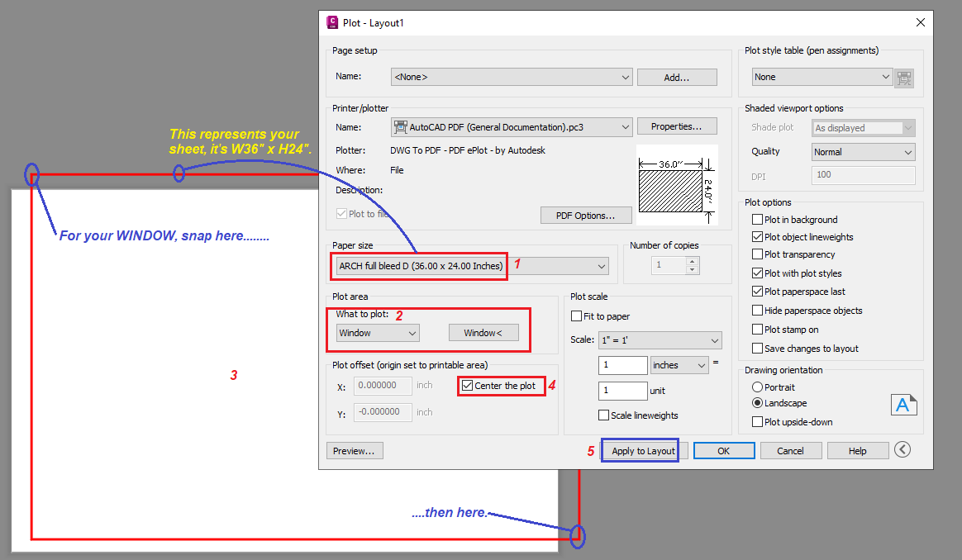
Task: Open the plot Preview
Action: coord(355,450)
